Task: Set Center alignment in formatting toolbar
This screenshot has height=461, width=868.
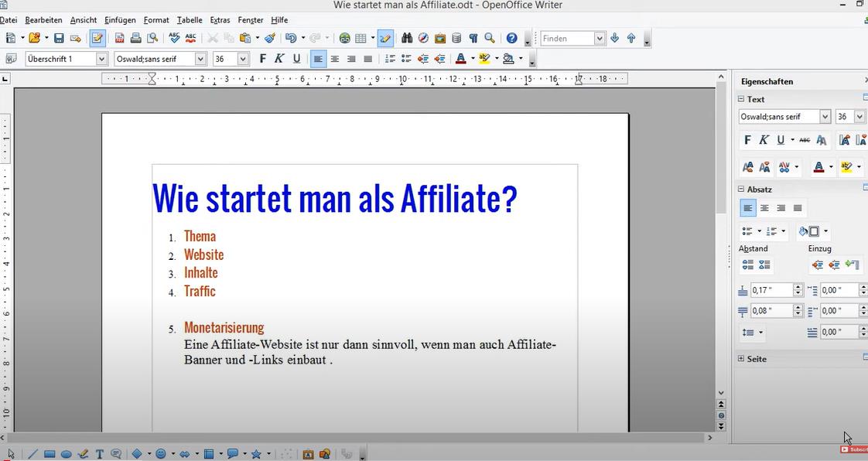Action: click(x=335, y=59)
